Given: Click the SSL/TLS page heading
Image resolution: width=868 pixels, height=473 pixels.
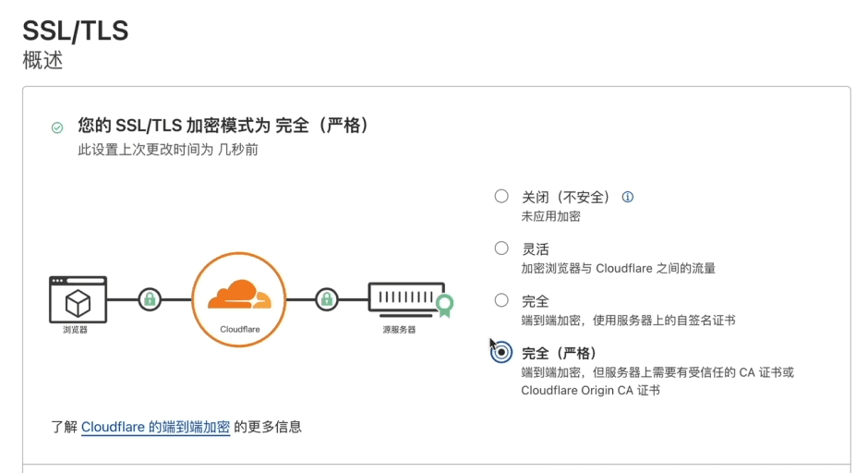Looking at the screenshot, I should 76,30.
